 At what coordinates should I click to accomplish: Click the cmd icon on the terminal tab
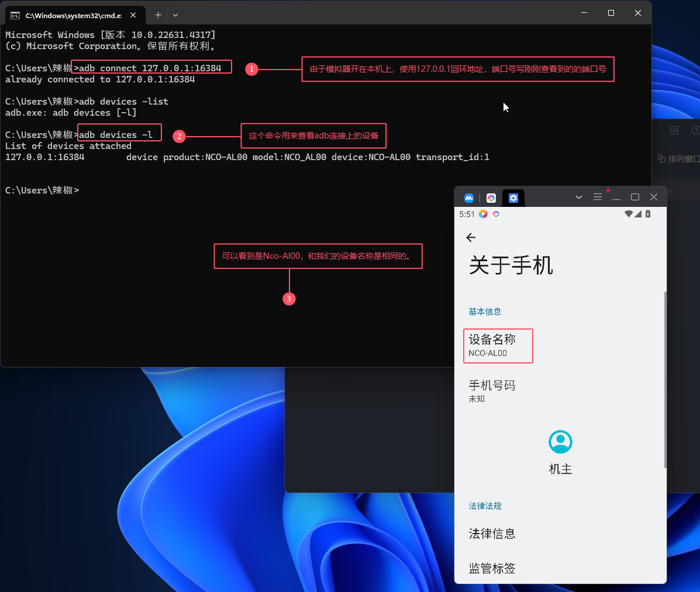[15, 16]
